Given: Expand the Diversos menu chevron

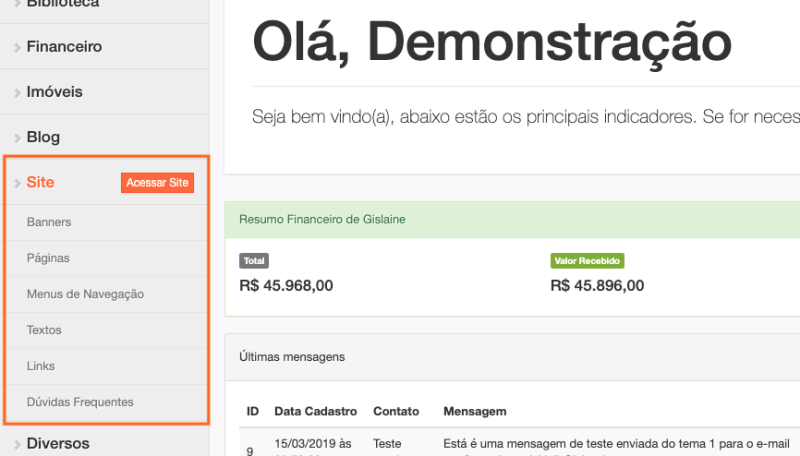Looking at the screenshot, I should 18,444.
